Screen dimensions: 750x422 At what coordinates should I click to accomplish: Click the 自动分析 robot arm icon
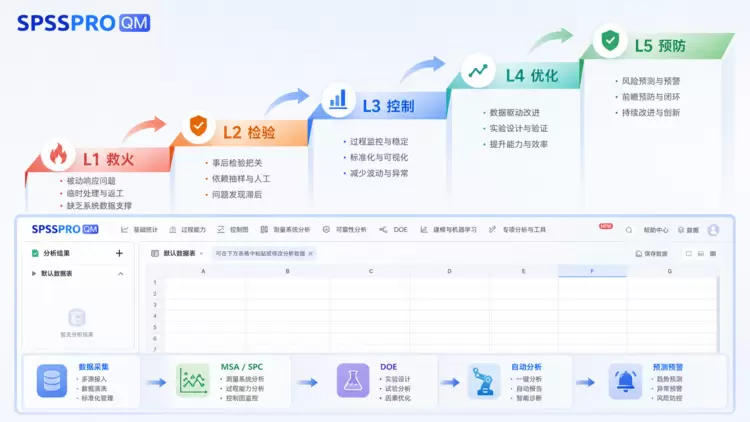[x=484, y=381]
